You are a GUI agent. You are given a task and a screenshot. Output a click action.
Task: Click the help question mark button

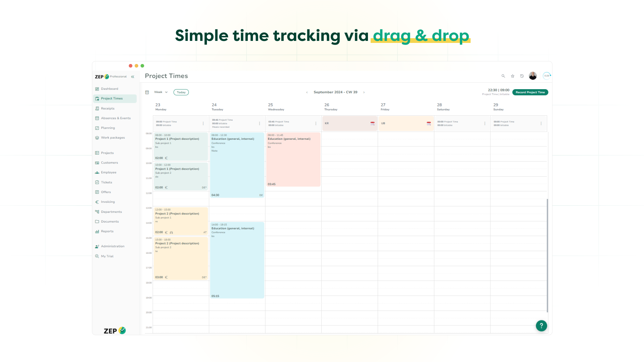point(541,326)
